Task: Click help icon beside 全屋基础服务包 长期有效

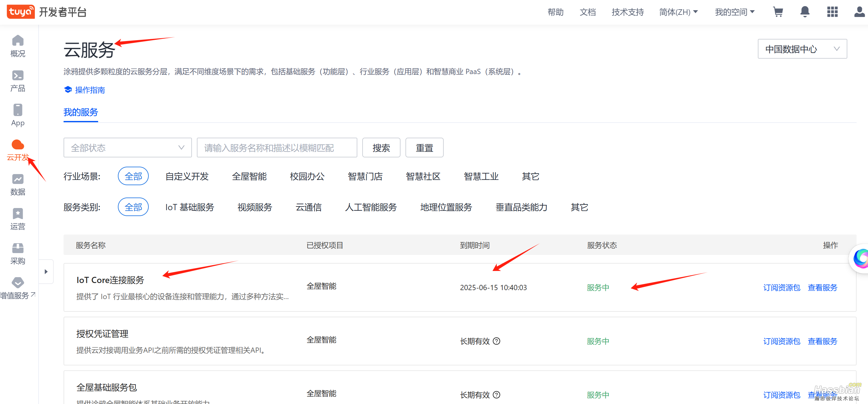Action: 496,394
